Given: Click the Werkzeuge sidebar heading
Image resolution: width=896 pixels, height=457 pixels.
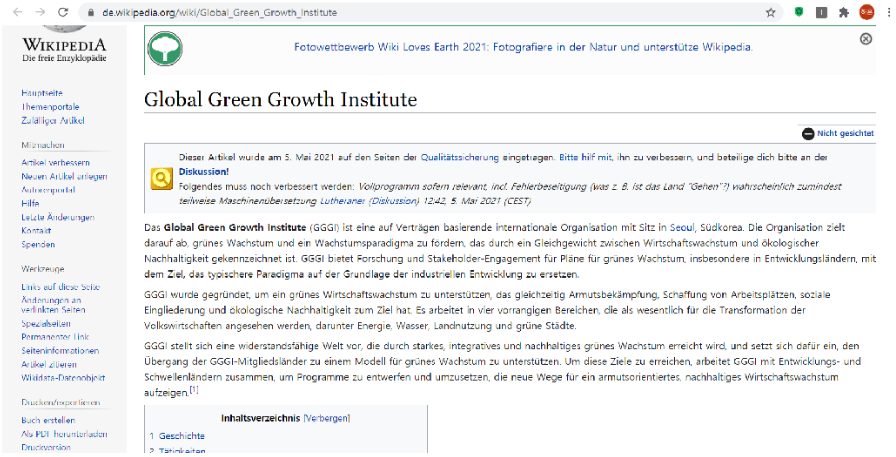Looking at the screenshot, I should pyautogui.click(x=43, y=269).
